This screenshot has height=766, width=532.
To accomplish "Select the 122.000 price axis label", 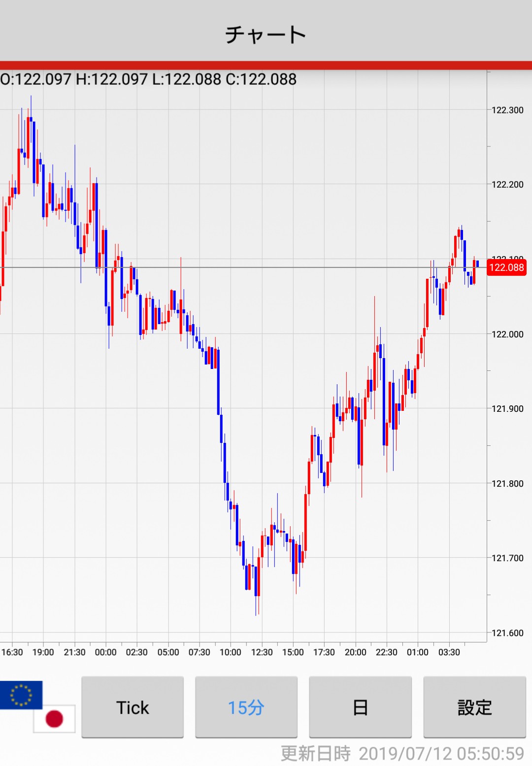I will (x=507, y=334).
